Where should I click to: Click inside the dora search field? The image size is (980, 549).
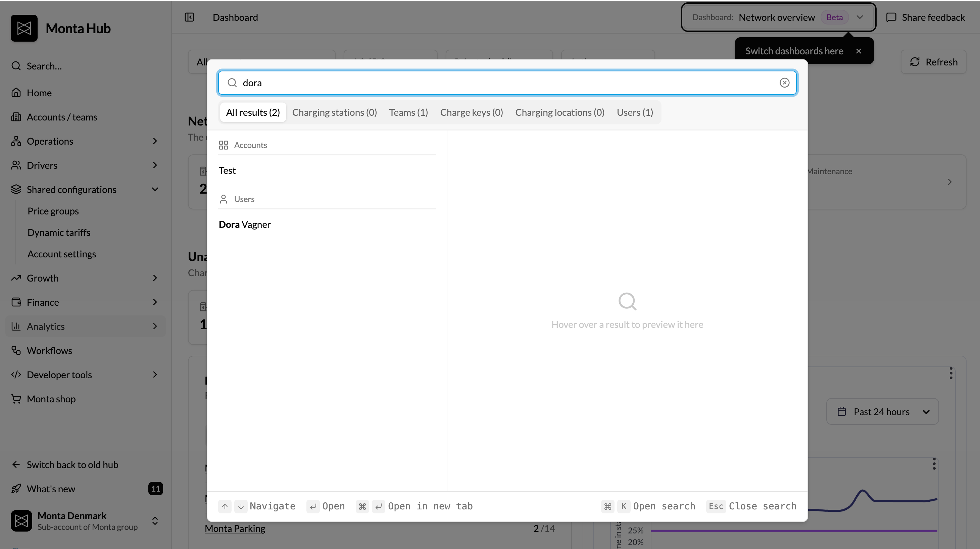[507, 83]
